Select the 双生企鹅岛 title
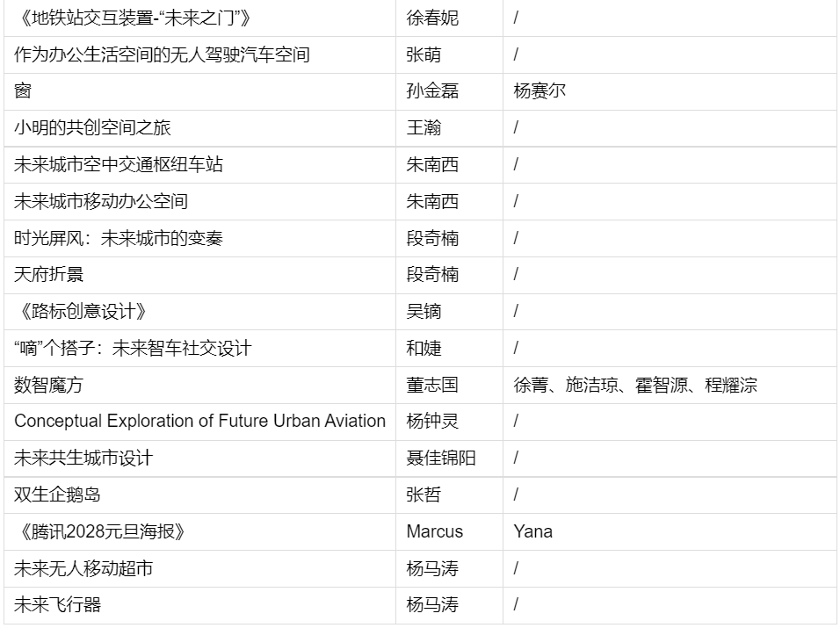The height and width of the screenshot is (628, 840). (x=199, y=495)
